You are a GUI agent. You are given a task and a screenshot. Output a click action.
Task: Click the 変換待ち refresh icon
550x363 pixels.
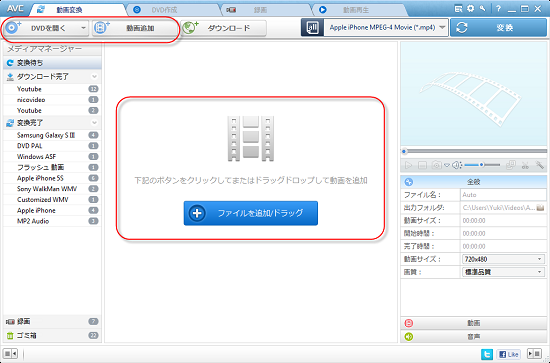click(10, 63)
